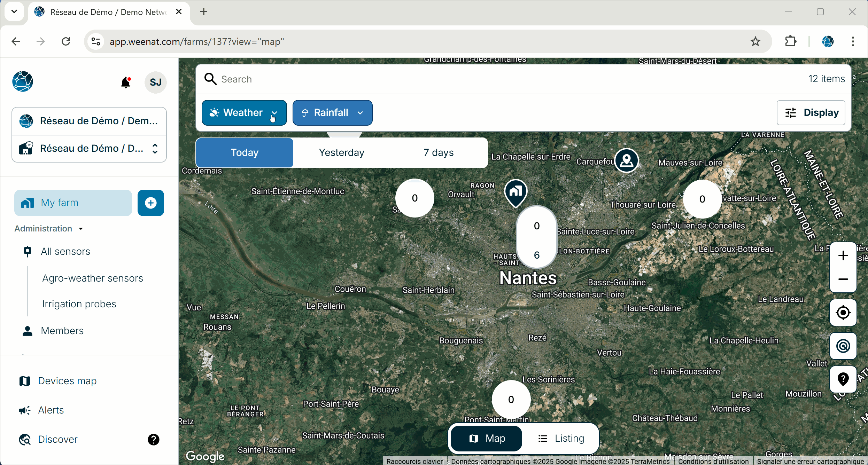868x465 pixels.
Task: Open the farm selector Réseau de Démo / D...
Action: pyautogui.click(x=89, y=149)
